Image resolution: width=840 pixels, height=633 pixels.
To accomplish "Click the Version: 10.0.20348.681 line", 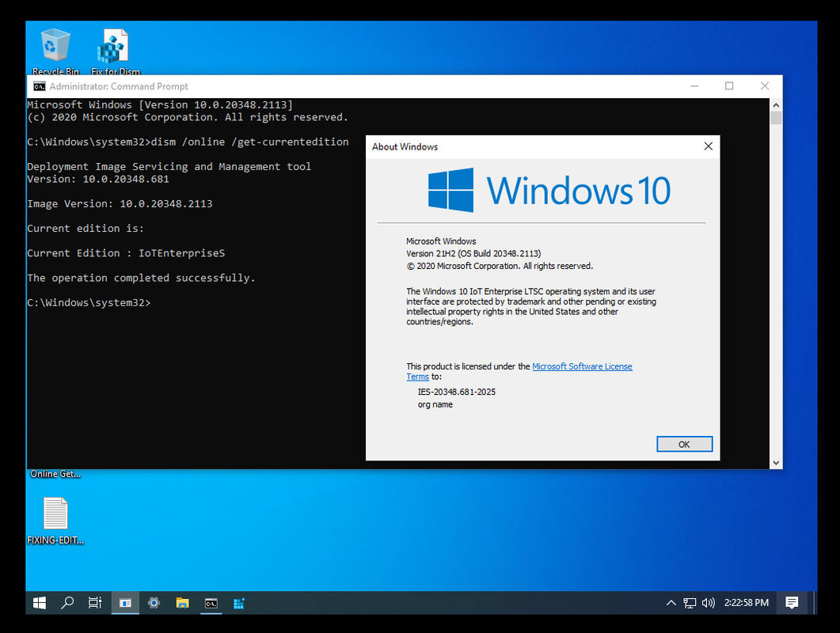I will pyautogui.click(x=98, y=179).
